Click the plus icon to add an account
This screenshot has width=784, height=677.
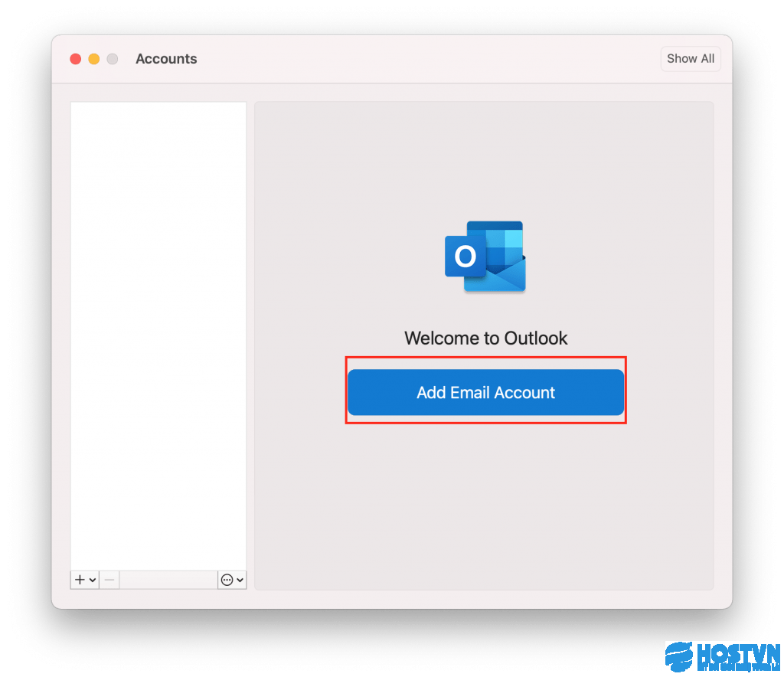click(x=80, y=580)
